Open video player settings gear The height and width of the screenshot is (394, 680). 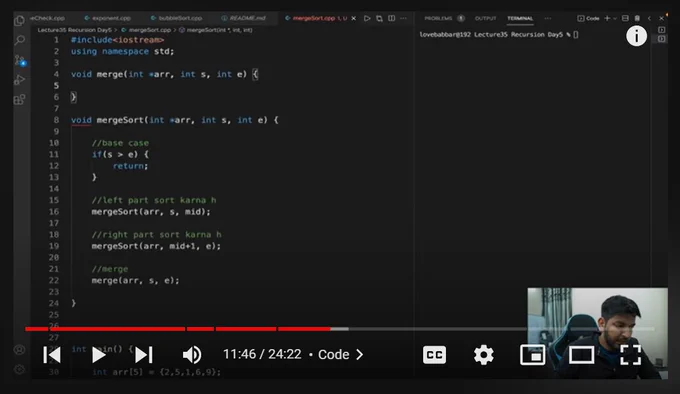484,355
